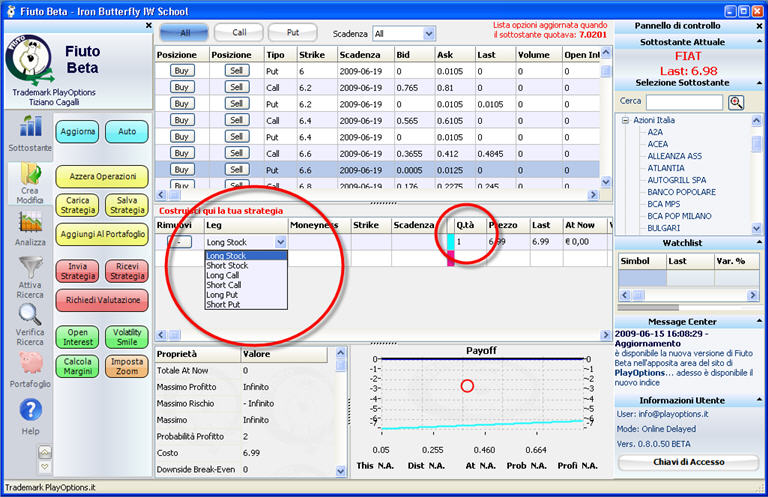Open the Portafoglio piggy bank icon
The image size is (768, 497).
coord(31,363)
